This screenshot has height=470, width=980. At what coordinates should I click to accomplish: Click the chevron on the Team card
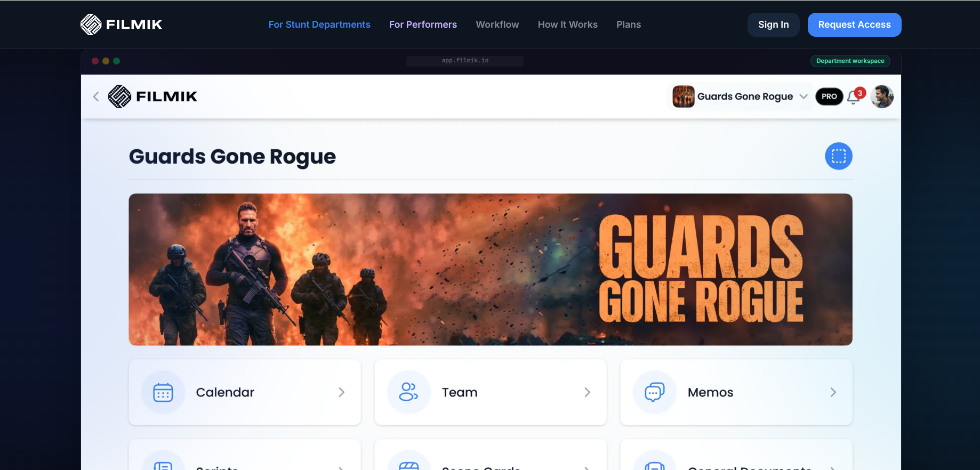point(588,392)
